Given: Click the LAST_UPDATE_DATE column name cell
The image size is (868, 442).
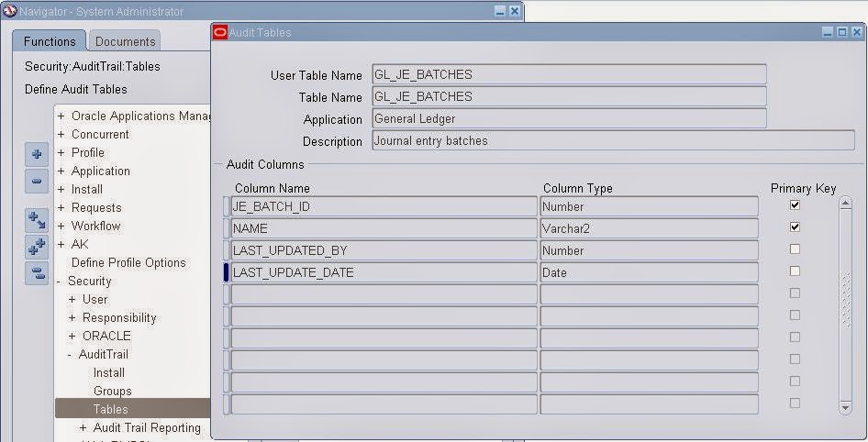Looking at the screenshot, I should pos(384,272).
